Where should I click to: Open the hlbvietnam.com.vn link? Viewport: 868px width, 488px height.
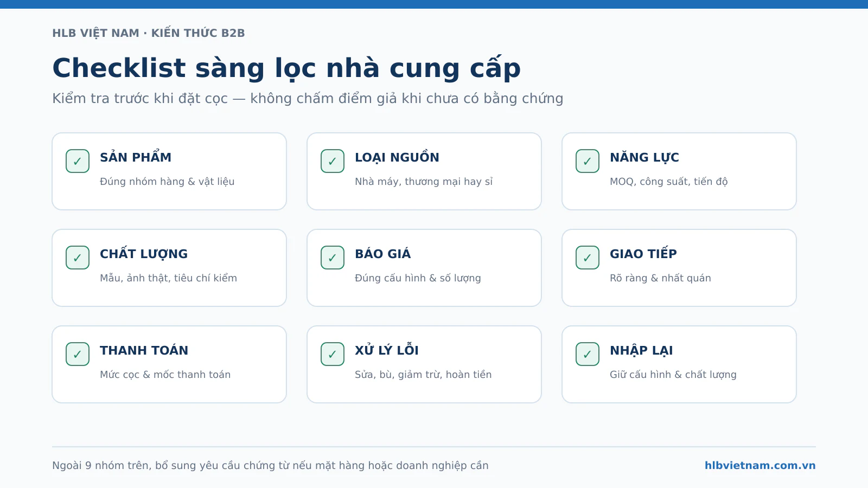[x=760, y=465]
